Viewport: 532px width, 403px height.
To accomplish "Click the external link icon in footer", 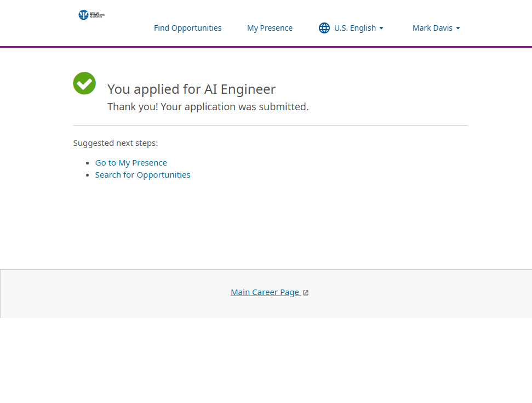I will [306, 293].
